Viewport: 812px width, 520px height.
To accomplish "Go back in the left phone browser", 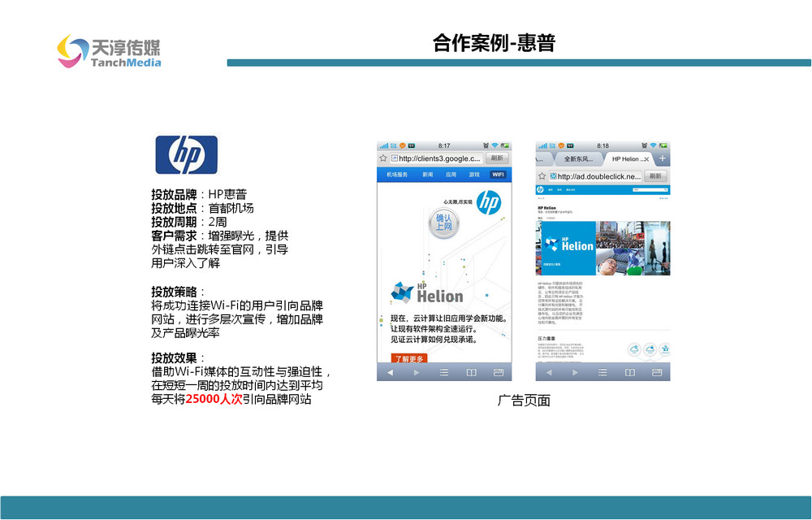I will (x=390, y=372).
